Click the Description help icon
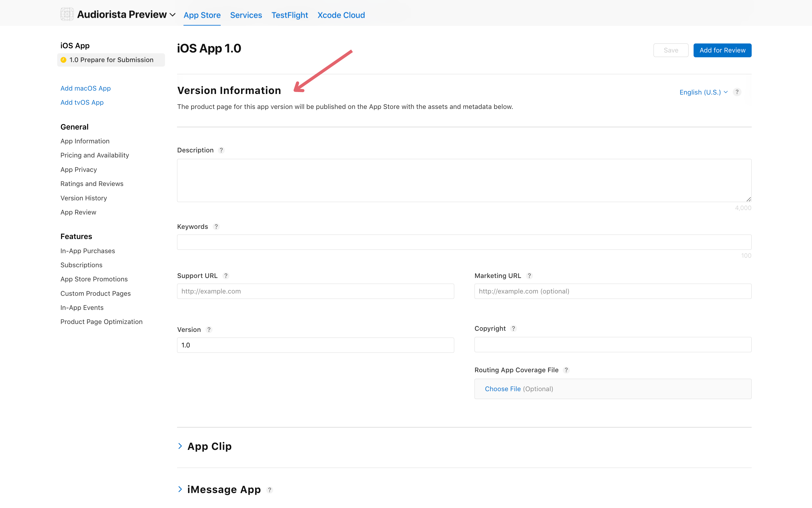812x508 pixels. [221, 150]
